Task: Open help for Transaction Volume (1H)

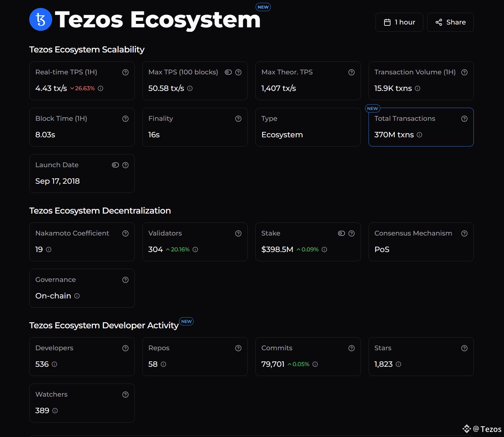Action: click(x=465, y=72)
